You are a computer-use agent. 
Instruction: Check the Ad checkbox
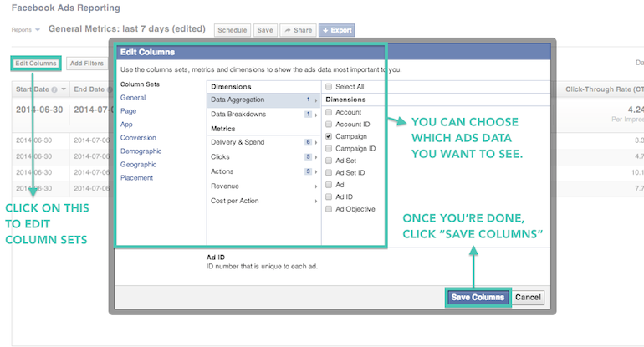329,185
